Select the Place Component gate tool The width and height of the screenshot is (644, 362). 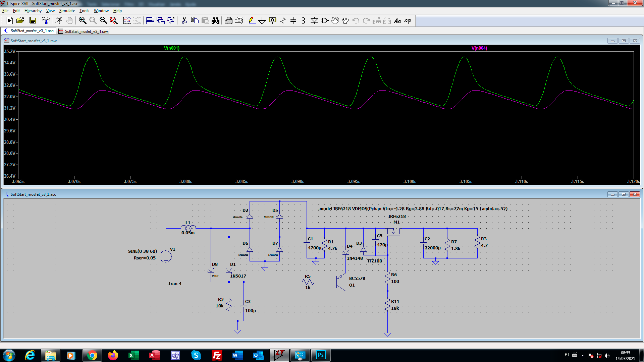coord(325,21)
